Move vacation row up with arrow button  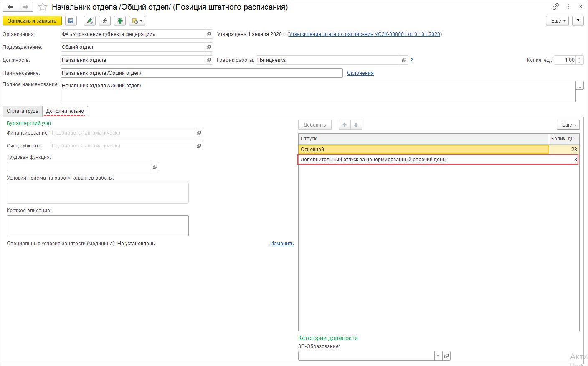345,125
